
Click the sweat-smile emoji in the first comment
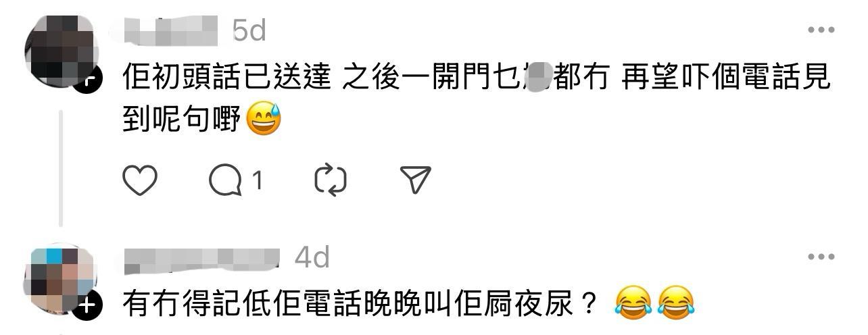(x=264, y=120)
